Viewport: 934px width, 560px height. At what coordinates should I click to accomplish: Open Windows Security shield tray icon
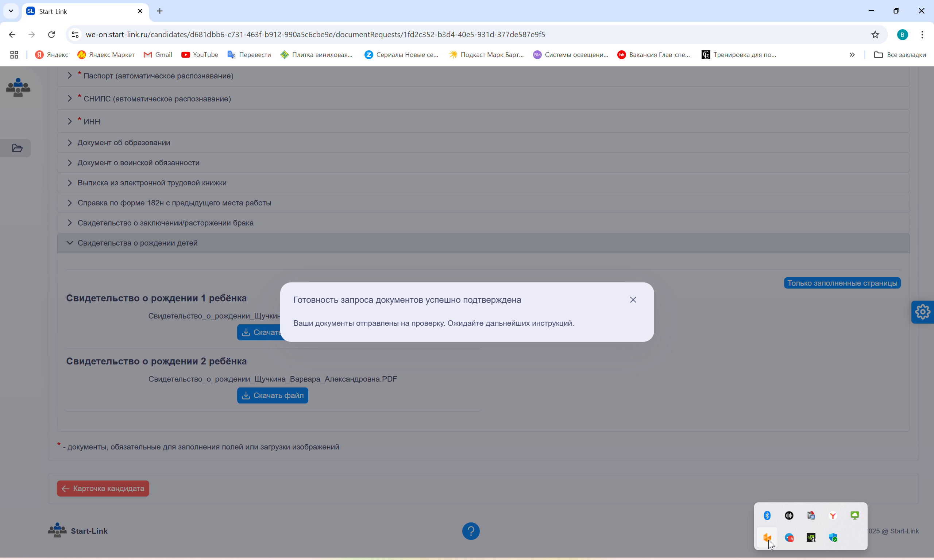tap(833, 537)
